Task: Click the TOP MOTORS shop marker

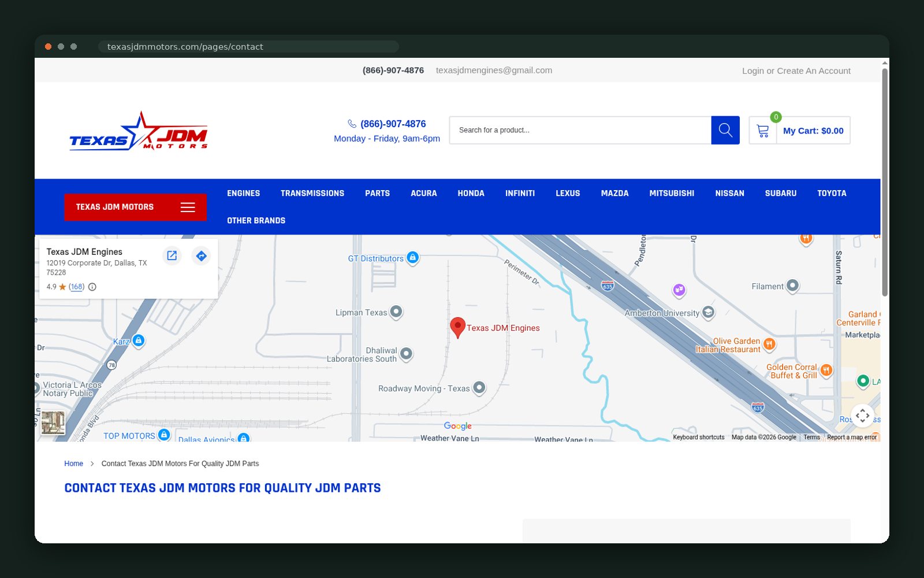Action: coord(164,435)
